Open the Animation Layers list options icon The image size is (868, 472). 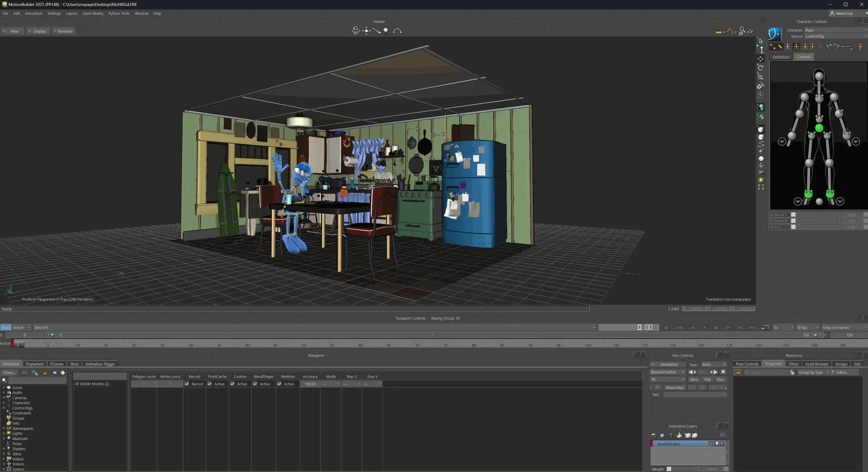pyautogui.click(x=722, y=435)
